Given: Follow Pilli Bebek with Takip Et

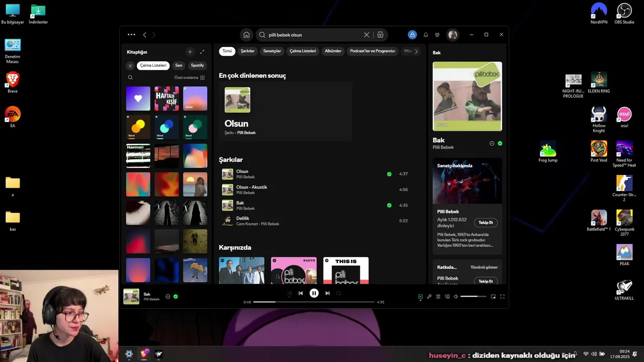Looking at the screenshot, I should click(486, 222).
